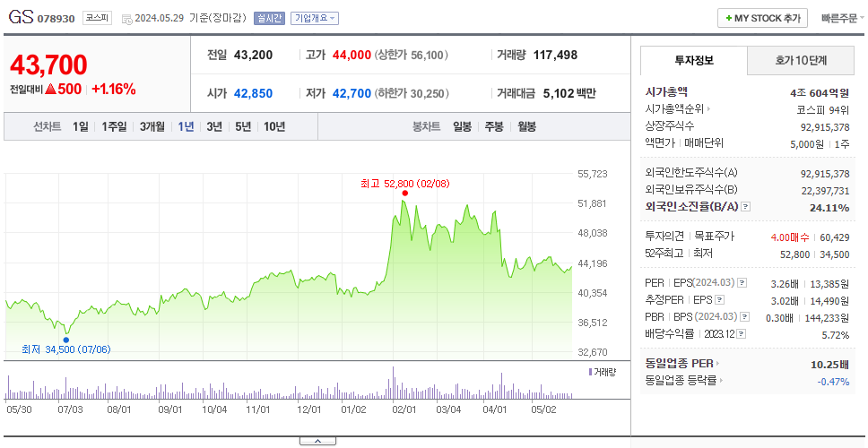The width and height of the screenshot is (868, 448).
Task: Click the -0.47% industry change value
Action: 833,381
